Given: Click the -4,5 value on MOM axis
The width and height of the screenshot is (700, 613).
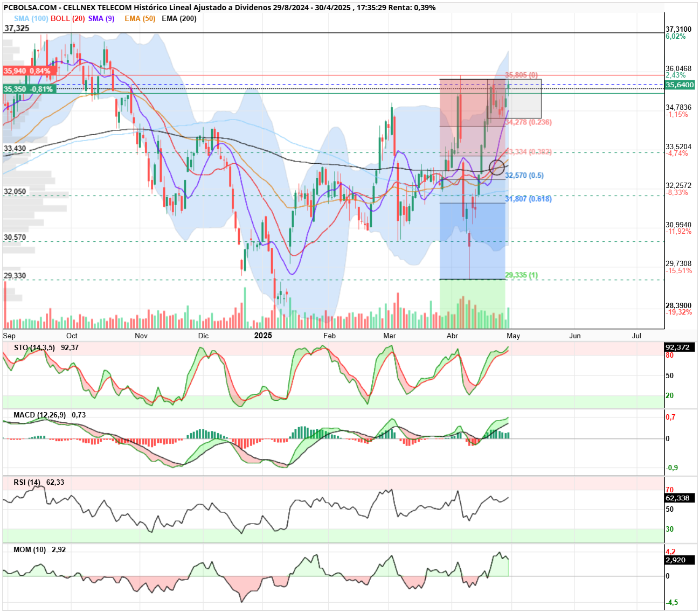Looking at the screenshot, I should point(672,602).
